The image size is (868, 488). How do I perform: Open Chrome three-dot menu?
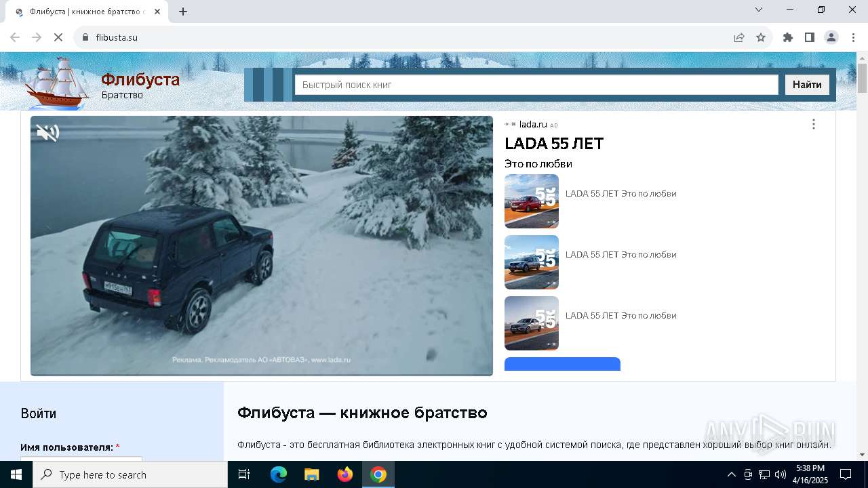point(853,37)
